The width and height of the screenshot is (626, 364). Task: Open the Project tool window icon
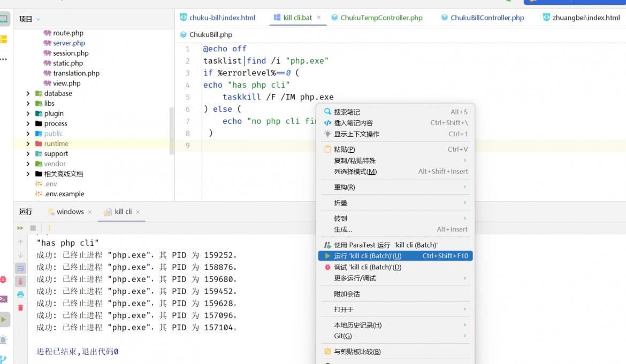click(x=4, y=18)
